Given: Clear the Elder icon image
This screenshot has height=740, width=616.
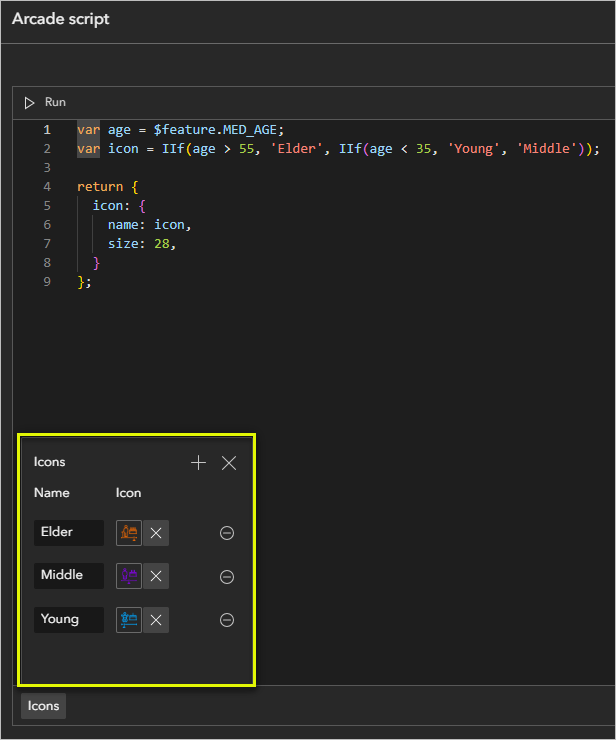Looking at the screenshot, I should coord(156,533).
